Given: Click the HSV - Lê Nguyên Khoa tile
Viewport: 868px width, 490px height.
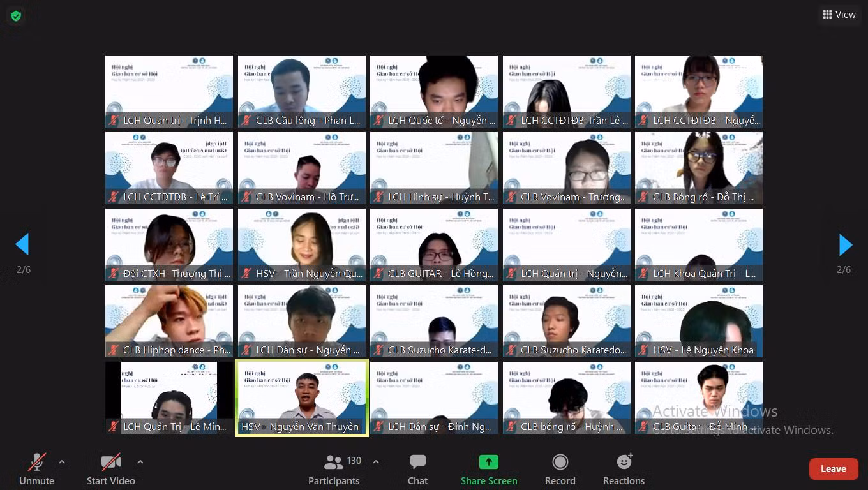Looking at the screenshot, I should click(x=699, y=322).
